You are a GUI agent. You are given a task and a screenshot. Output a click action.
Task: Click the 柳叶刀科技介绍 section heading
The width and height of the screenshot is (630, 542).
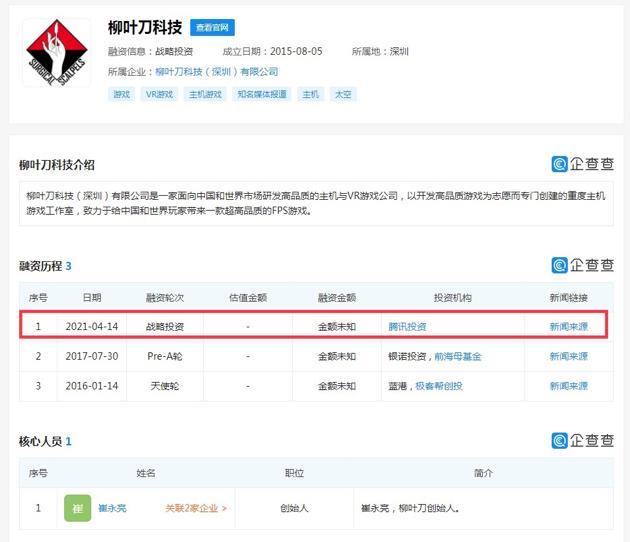point(57,165)
